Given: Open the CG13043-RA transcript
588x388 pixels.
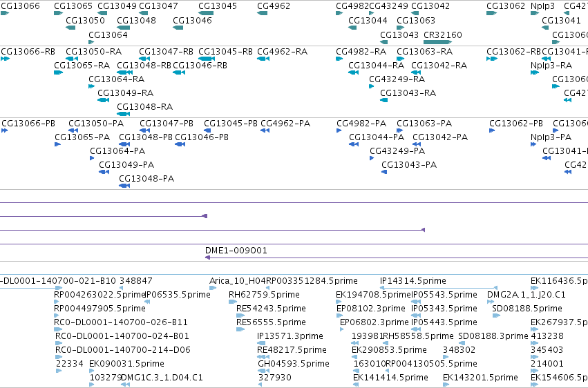Looking at the screenshot, I should 408,93.
